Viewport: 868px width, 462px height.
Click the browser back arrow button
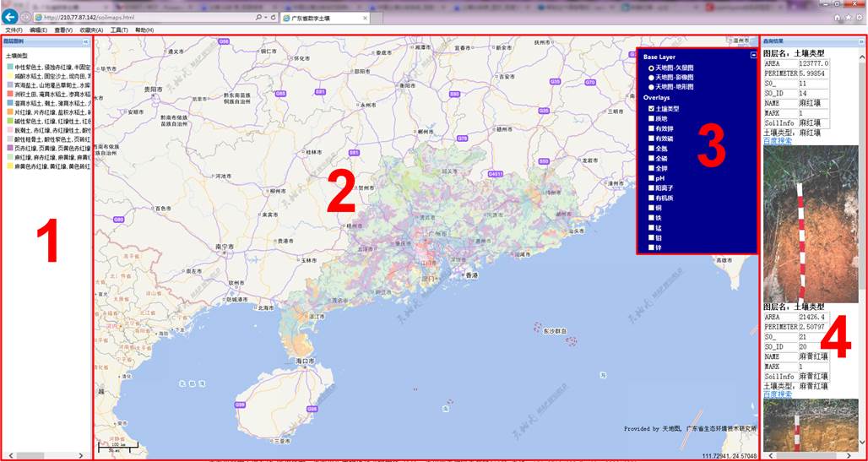[x=10, y=17]
